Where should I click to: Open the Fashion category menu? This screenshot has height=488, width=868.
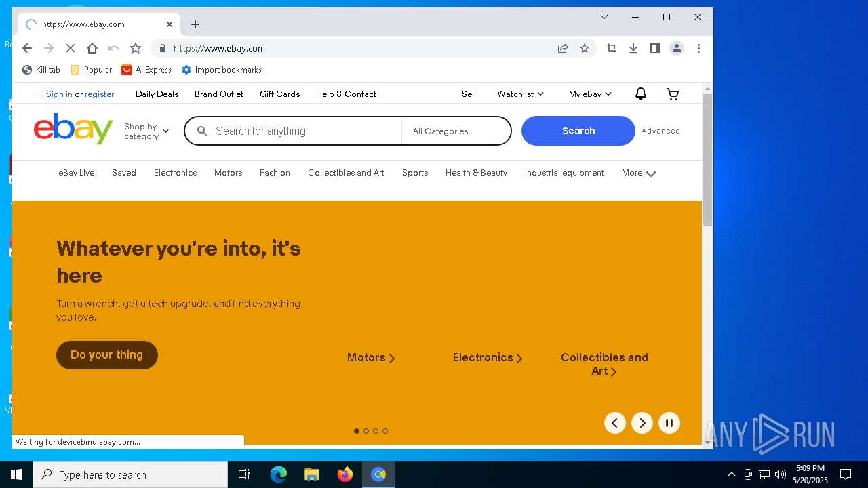pyautogui.click(x=275, y=173)
